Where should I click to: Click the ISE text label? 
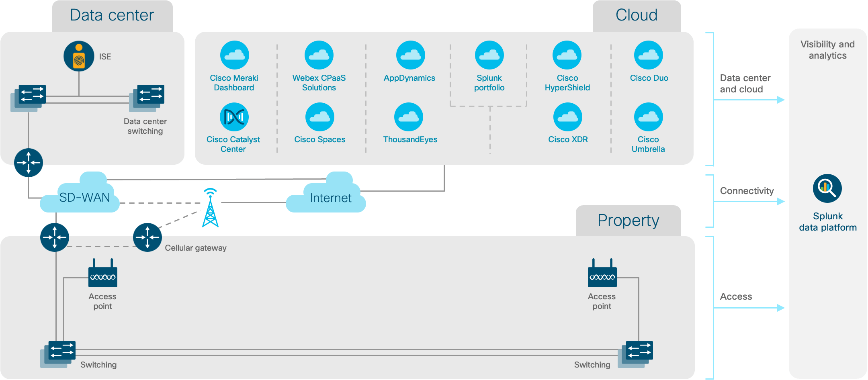(x=105, y=57)
